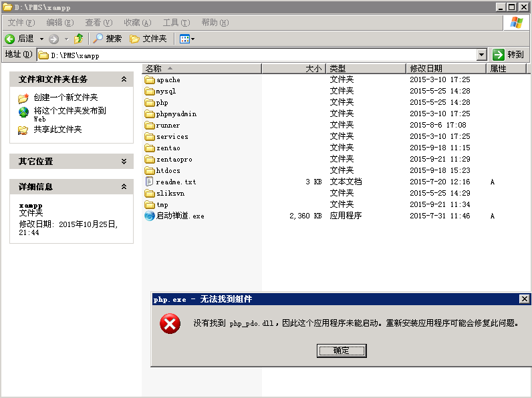Viewport: 532px width, 398px height.
Task: Open Forward button history dropdown arrow
Action: (67, 39)
